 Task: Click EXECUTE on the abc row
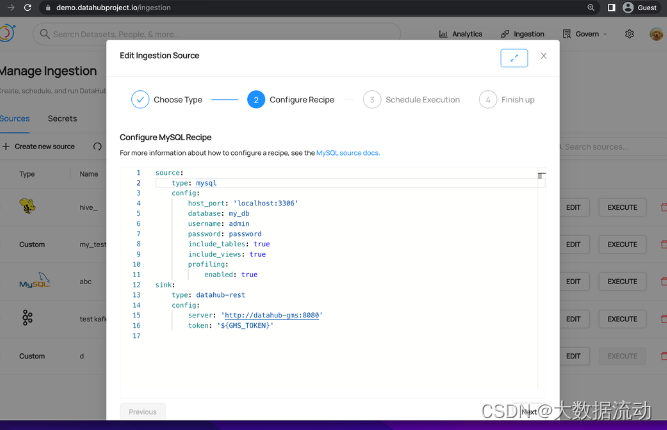622,282
